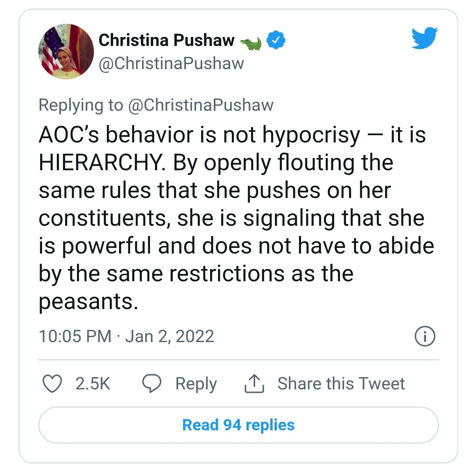
Task: Click the Jan 2, 2022 date
Action: 170,336
